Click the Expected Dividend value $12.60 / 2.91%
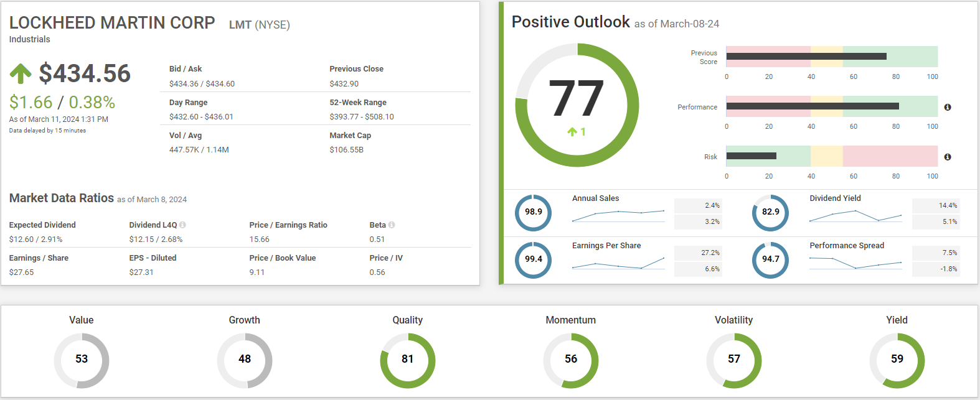Screen dimensions: 980x400 click(x=35, y=240)
